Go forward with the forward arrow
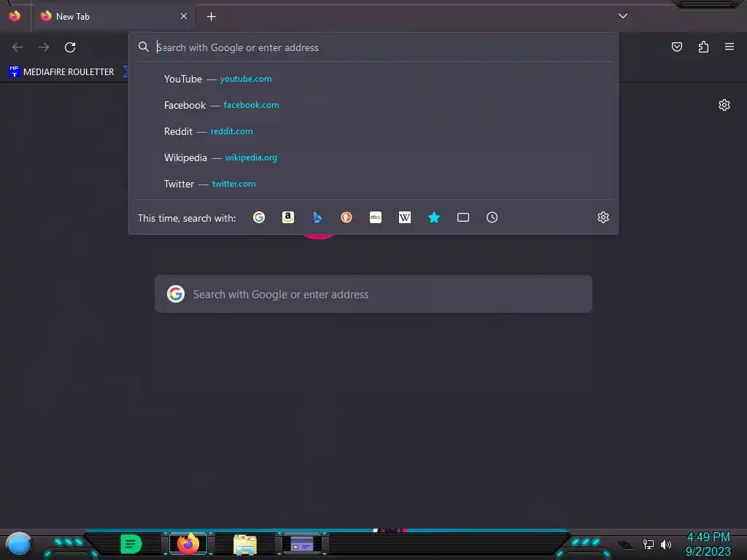The width and height of the screenshot is (747, 560). click(44, 47)
